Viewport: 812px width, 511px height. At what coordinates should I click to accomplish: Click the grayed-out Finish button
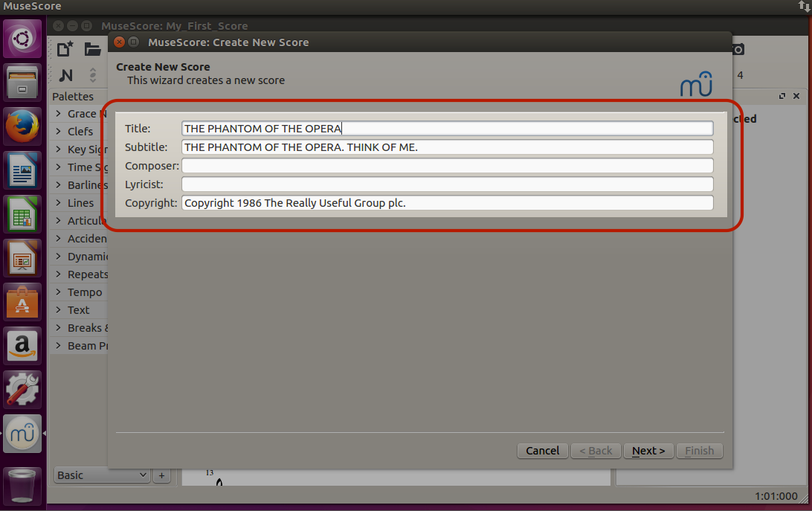pos(699,451)
